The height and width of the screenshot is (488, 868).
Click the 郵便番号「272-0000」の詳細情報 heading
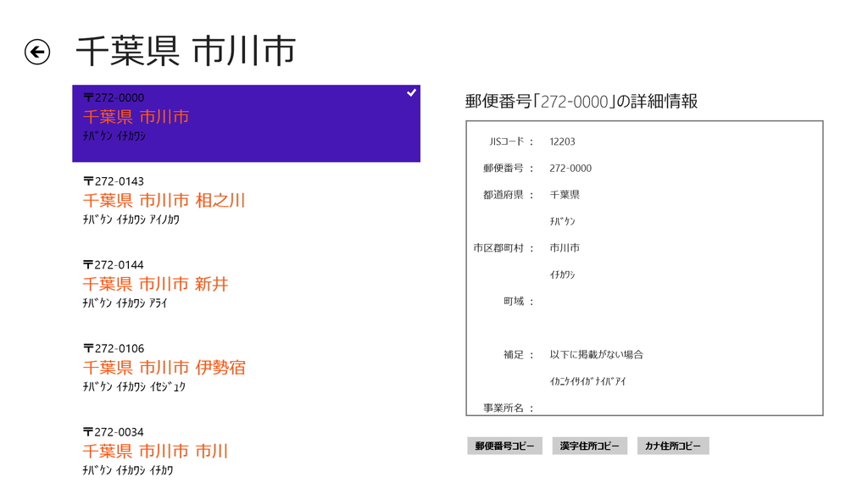pos(581,100)
